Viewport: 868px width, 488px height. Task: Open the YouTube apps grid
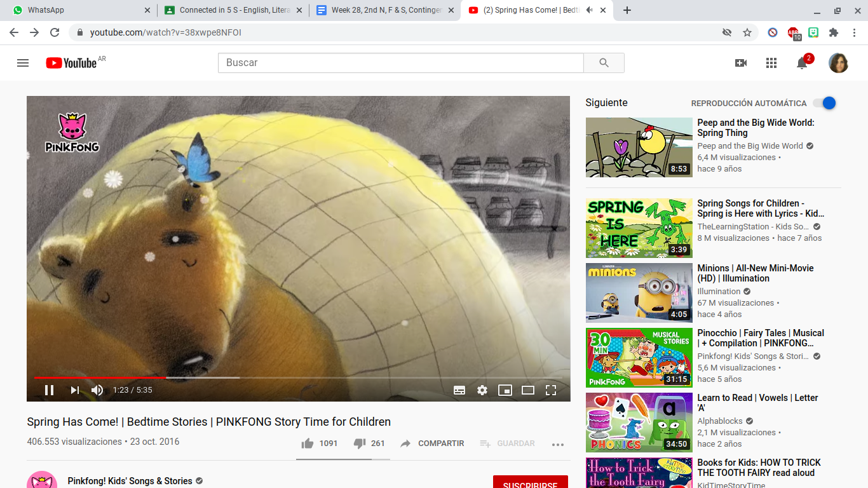point(771,63)
